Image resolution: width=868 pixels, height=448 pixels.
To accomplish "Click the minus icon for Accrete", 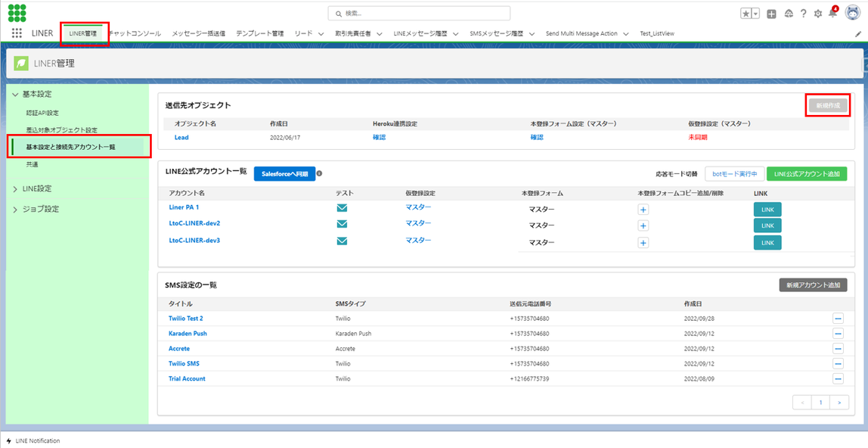I will click(x=838, y=348).
